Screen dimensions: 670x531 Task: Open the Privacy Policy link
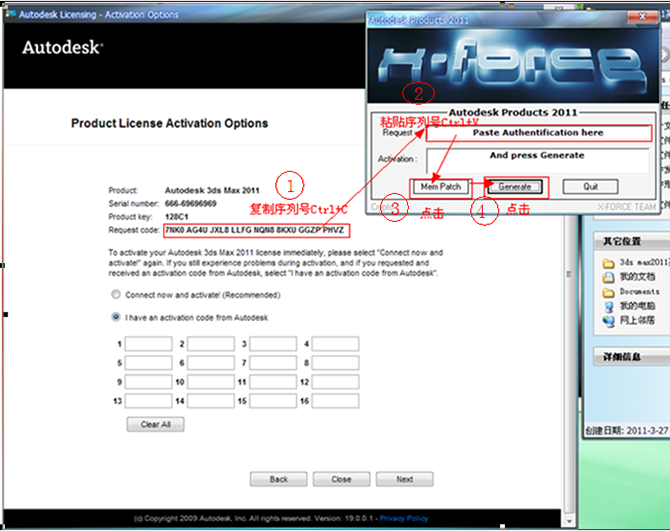pos(404,518)
